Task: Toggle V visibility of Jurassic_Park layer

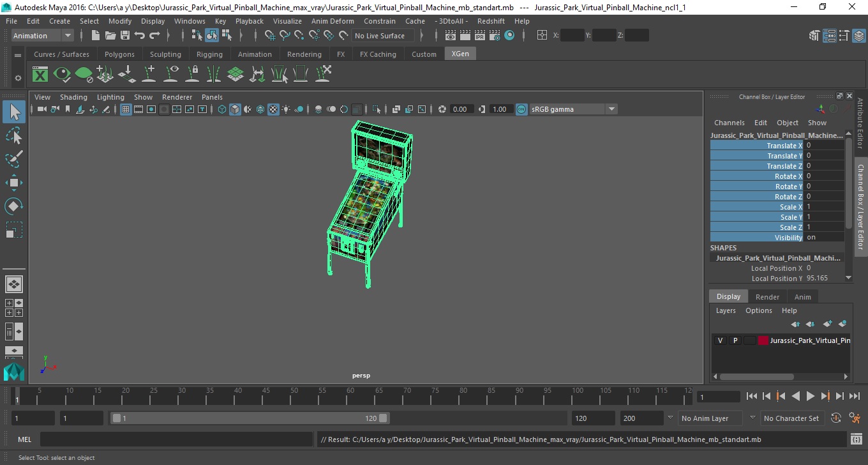Action: [x=721, y=340]
